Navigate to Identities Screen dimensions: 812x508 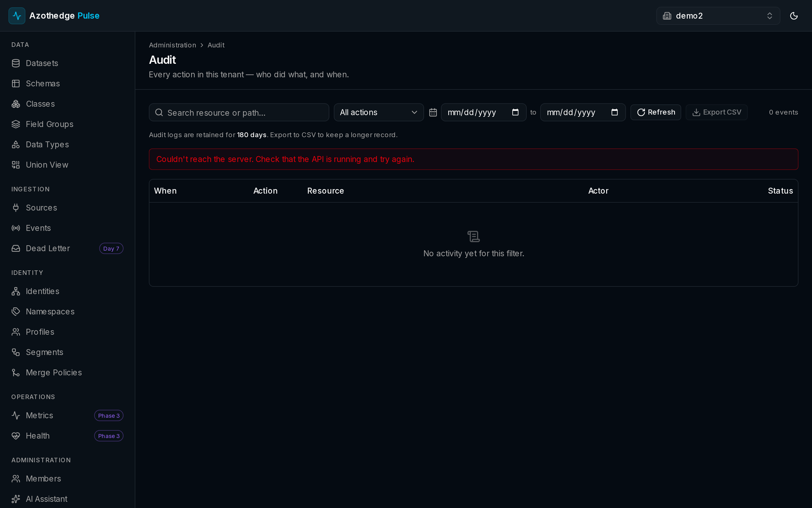coord(67,291)
